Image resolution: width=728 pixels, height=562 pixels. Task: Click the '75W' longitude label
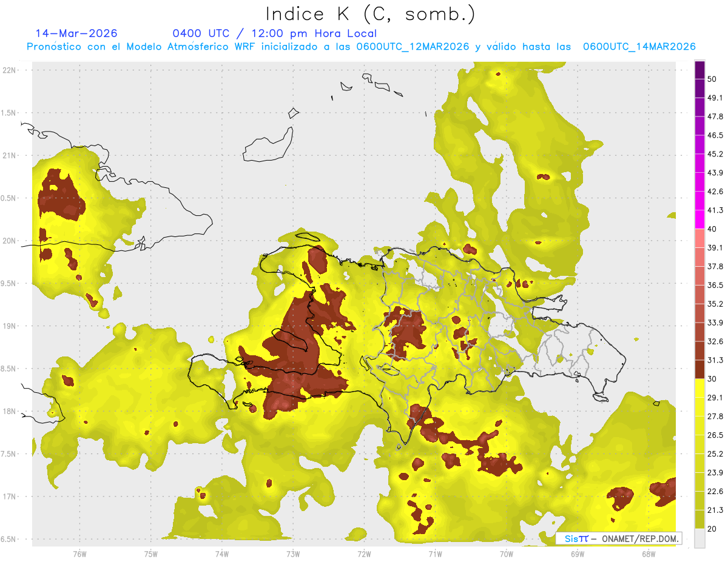tap(151, 554)
